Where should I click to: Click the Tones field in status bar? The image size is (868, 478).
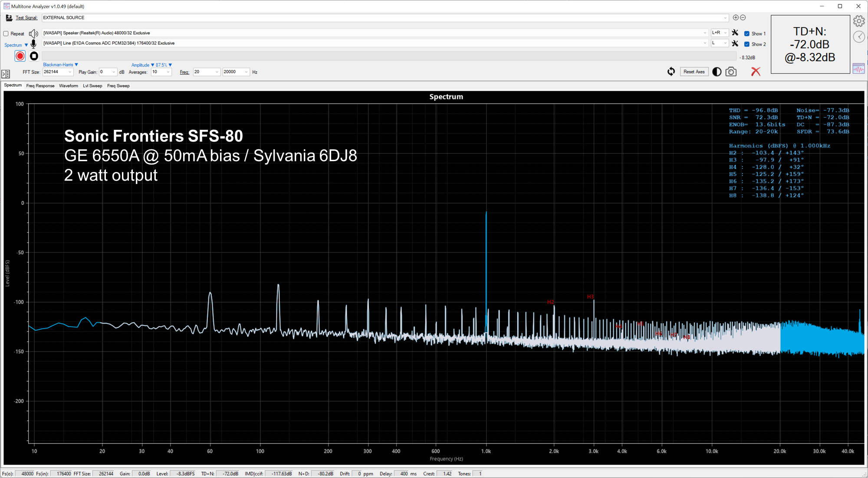click(x=477, y=474)
